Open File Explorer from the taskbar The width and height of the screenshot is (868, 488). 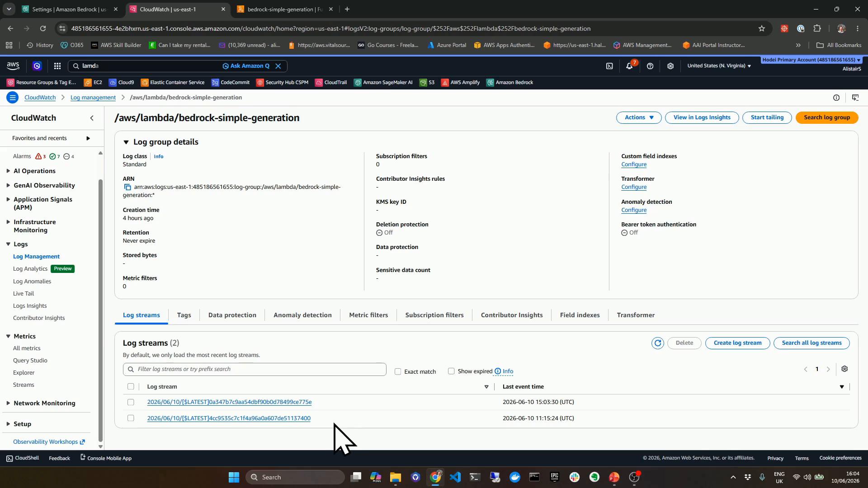click(x=396, y=477)
